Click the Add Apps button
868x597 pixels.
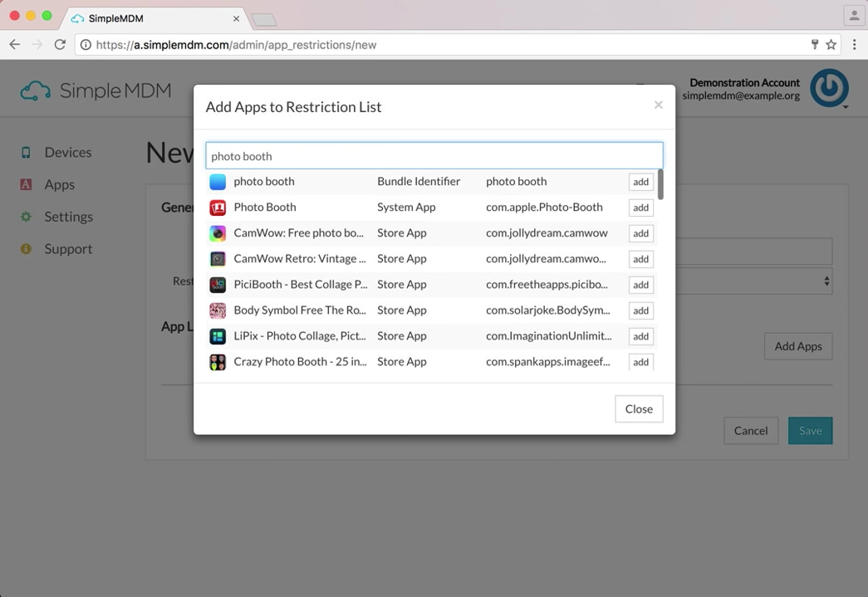[x=798, y=346]
